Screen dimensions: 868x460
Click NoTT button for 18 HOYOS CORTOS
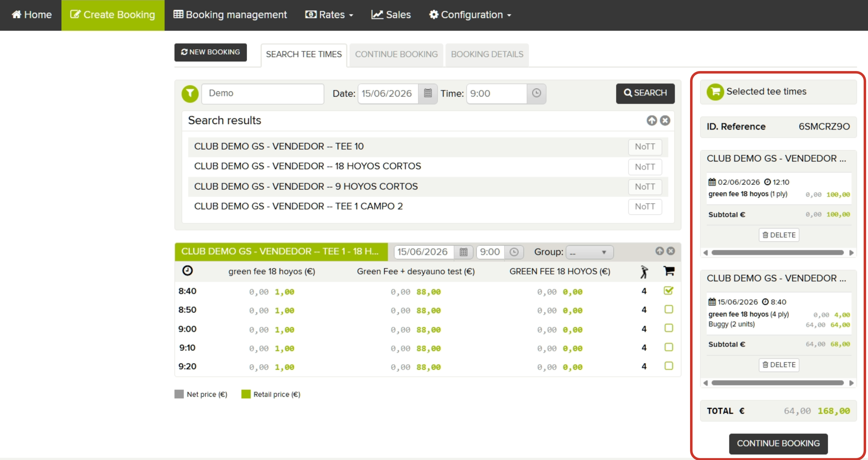point(645,167)
